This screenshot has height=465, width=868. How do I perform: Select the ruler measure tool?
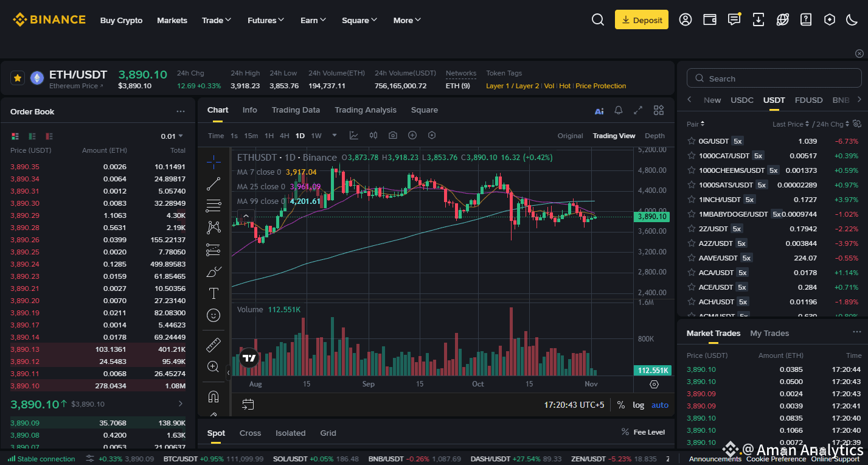pyautogui.click(x=214, y=345)
